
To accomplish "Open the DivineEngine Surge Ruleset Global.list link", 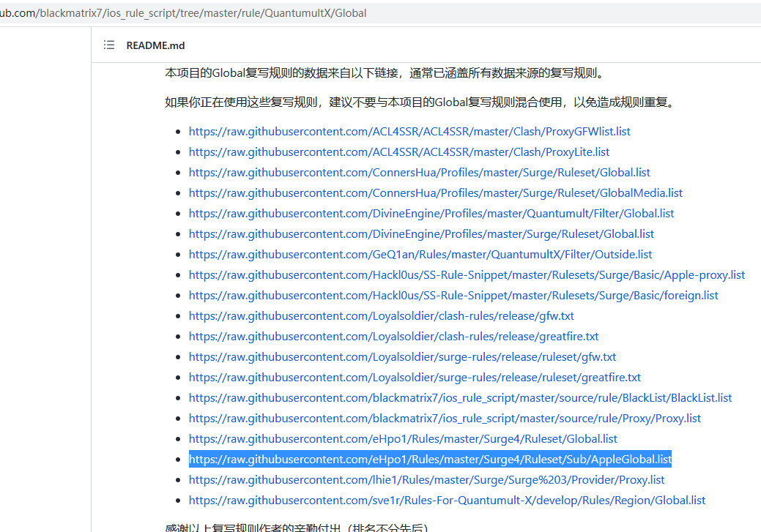I will pos(421,233).
